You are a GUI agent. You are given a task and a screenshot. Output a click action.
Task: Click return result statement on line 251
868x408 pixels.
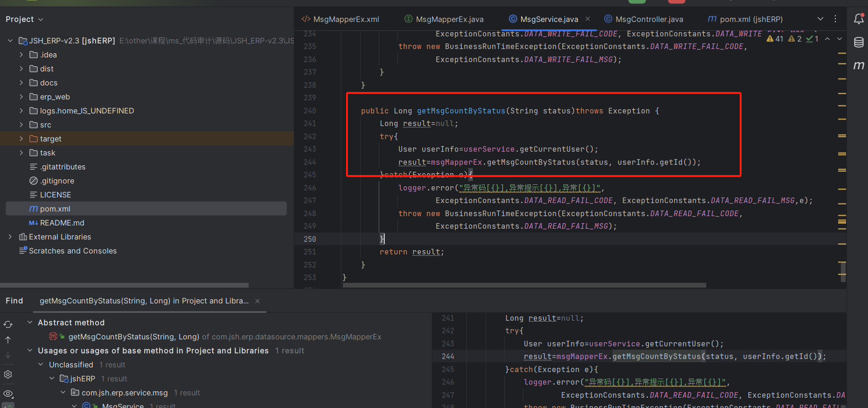[412, 252]
